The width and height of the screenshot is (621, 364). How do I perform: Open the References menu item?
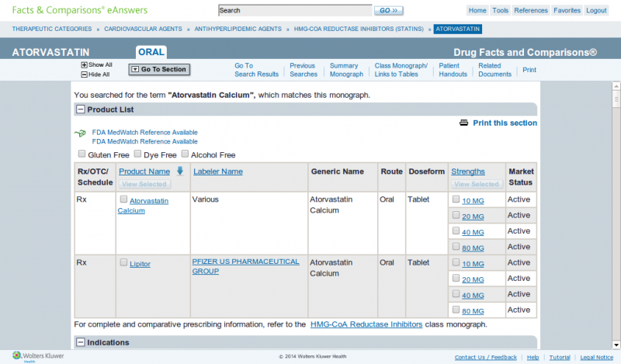531,11
